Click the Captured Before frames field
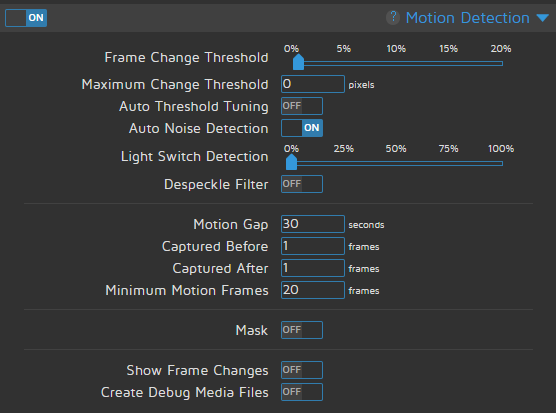This screenshot has height=413, width=556. click(x=313, y=246)
